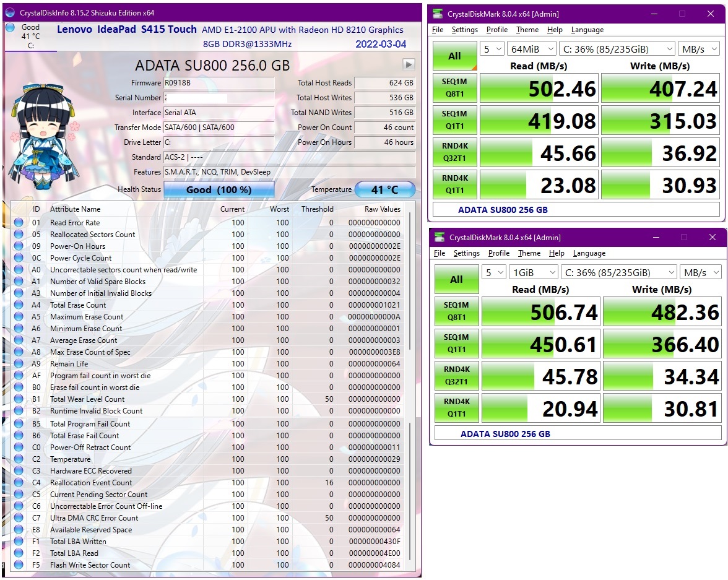This screenshot has width=728, height=580.
Task: Click the next disk arrow button beside ADATA SU800
Action: pos(409,64)
